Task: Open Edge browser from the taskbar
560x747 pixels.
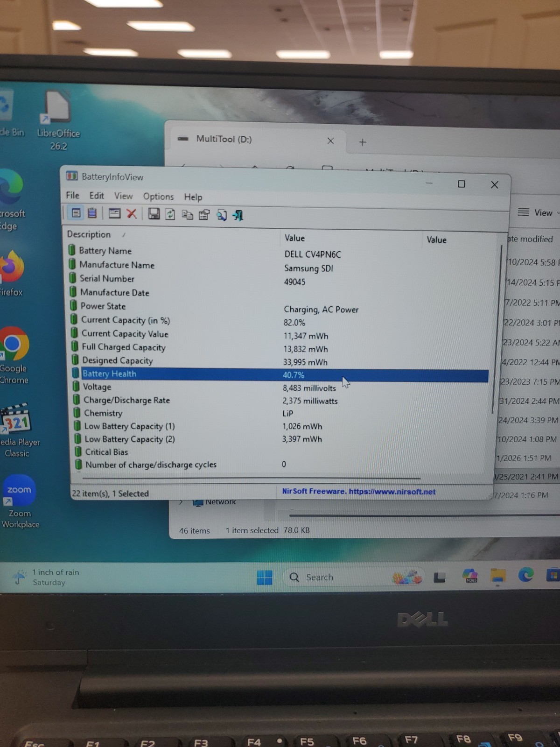Action: click(x=526, y=575)
